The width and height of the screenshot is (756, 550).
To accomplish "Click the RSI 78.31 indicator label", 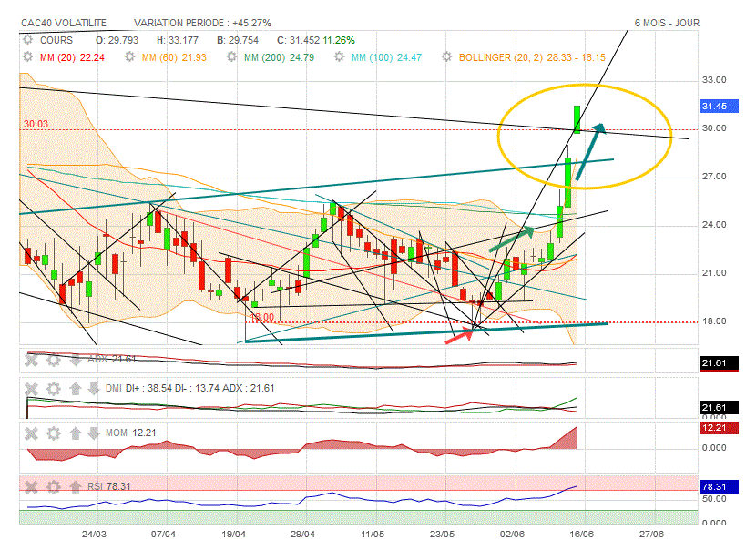I will [109, 487].
